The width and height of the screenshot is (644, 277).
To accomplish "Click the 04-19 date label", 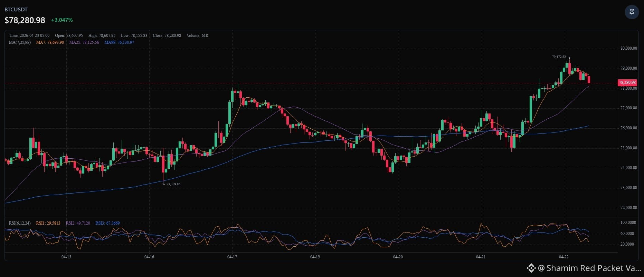I will (315, 257).
